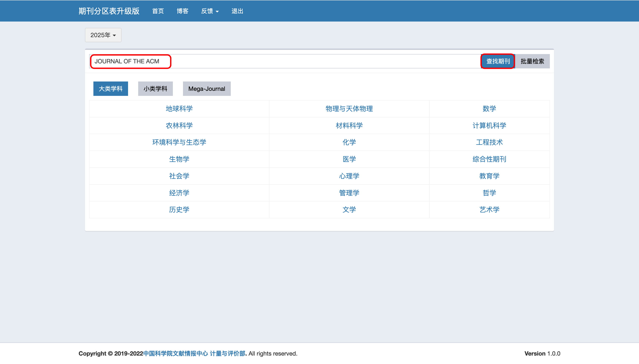Screen dimensions: 639x364
Task: Select the Mega-Journal tab
Action: coord(206,89)
